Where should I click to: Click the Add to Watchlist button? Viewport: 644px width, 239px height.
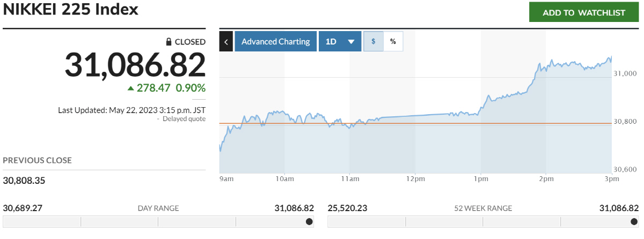click(x=584, y=12)
